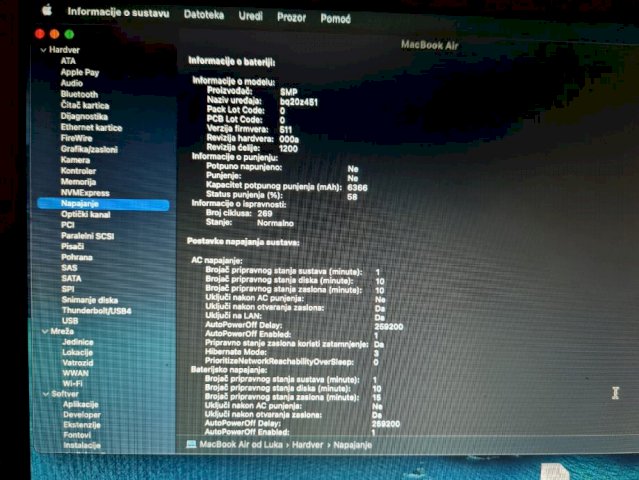Image resolution: width=639 pixels, height=480 pixels.
Task: Select Optički kanal in the sidebar
Action: 86,214
